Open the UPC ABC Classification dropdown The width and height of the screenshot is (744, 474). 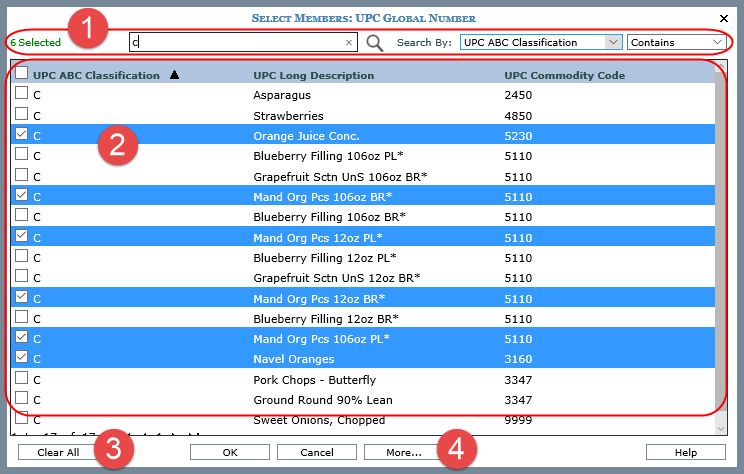pyautogui.click(x=613, y=43)
